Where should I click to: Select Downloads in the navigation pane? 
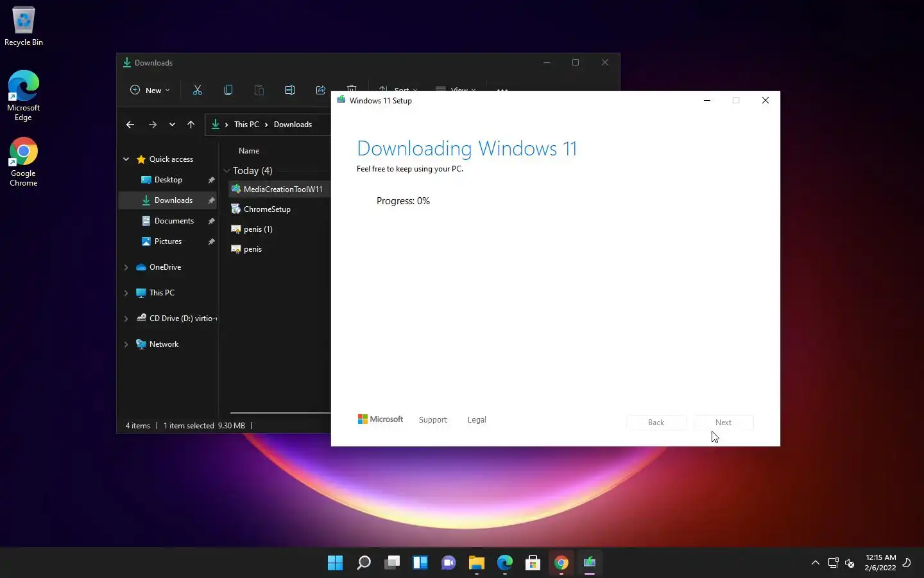[x=167, y=200]
